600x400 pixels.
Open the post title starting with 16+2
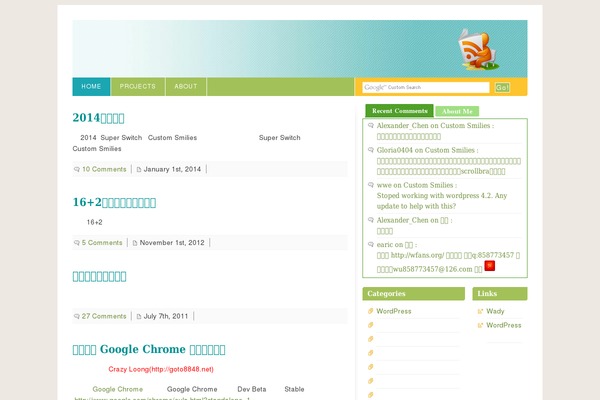click(114, 202)
